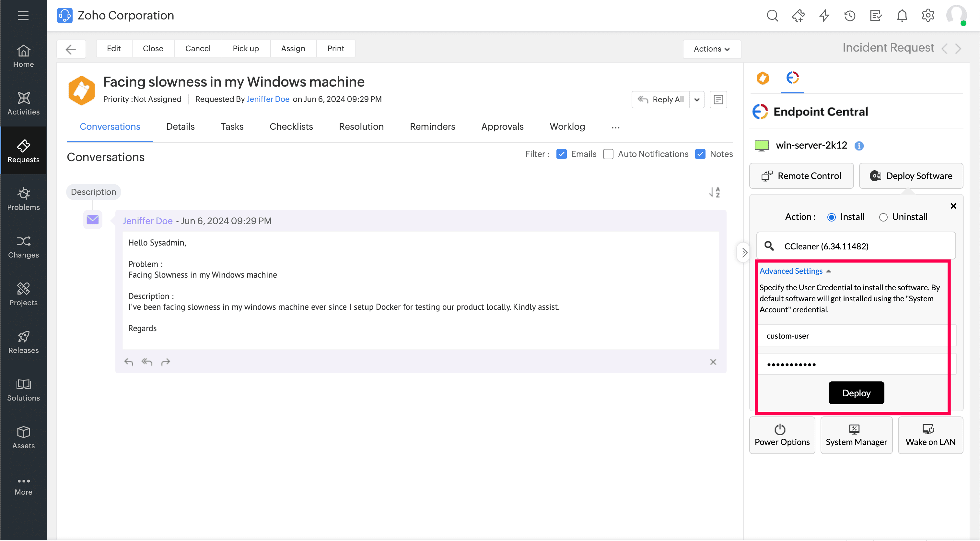The width and height of the screenshot is (980, 541).
Task: Open the Assets module in sidebar
Action: 23,437
